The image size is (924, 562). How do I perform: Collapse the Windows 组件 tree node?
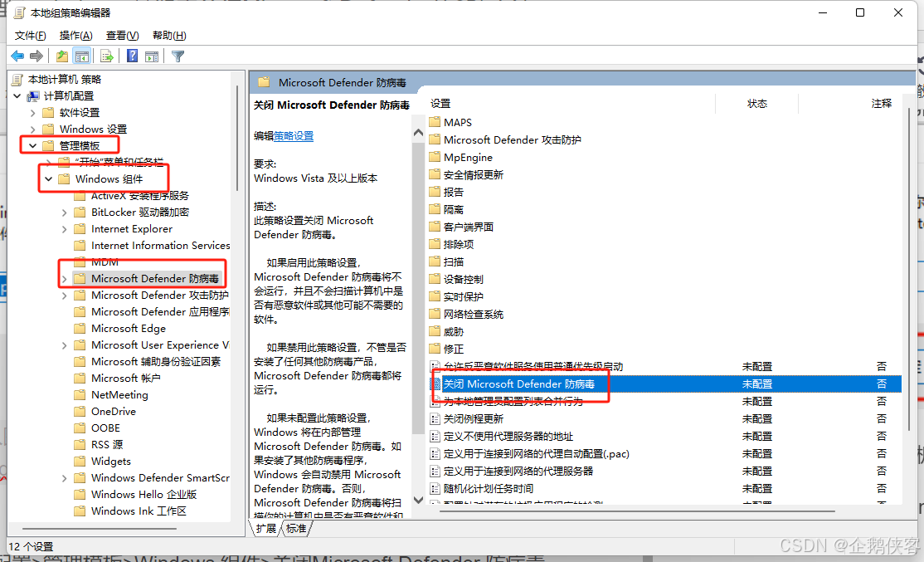point(49,178)
